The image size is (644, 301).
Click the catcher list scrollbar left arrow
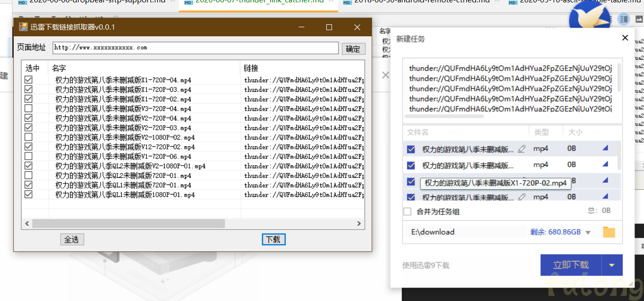(27, 224)
